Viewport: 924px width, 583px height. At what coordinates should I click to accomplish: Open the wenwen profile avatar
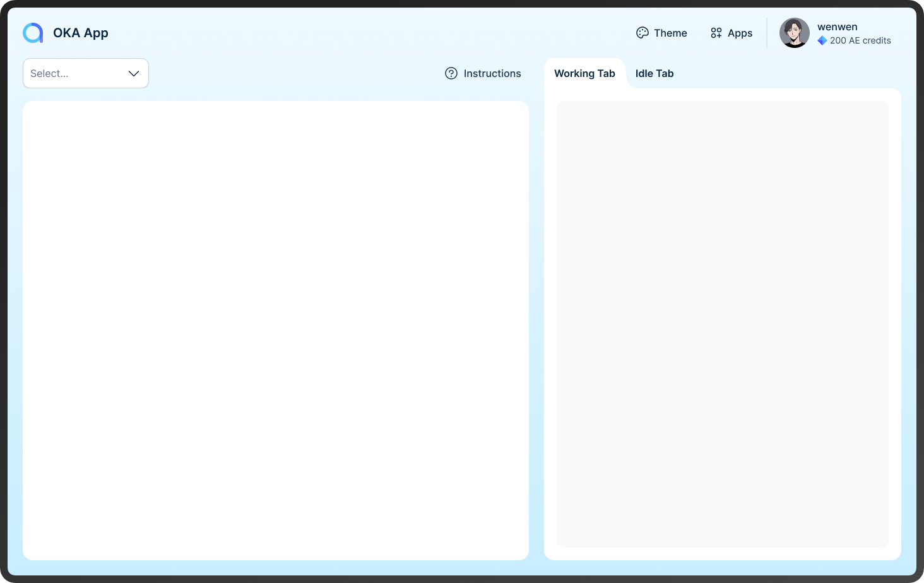[794, 33]
